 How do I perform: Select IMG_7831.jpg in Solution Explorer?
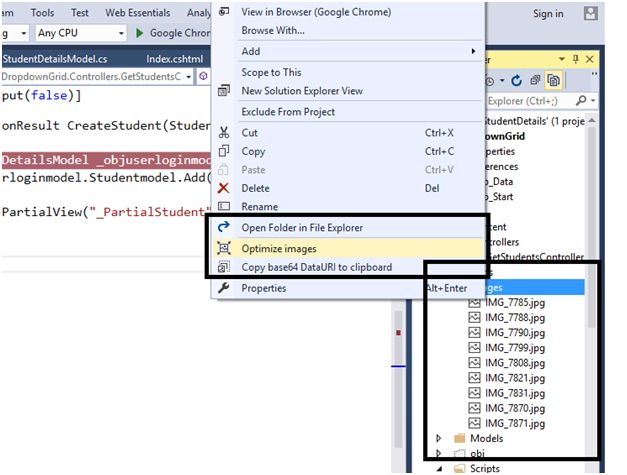[515, 393]
